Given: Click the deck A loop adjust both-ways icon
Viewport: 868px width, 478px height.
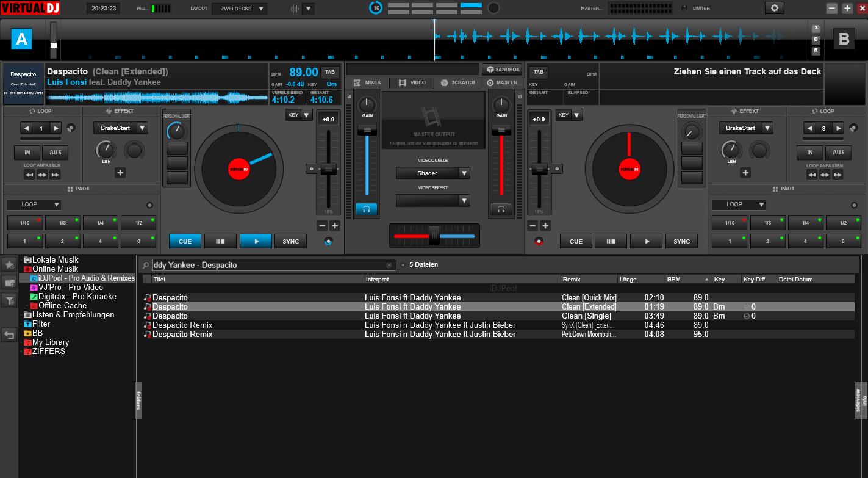Looking at the screenshot, I should [x=42, y=175].
